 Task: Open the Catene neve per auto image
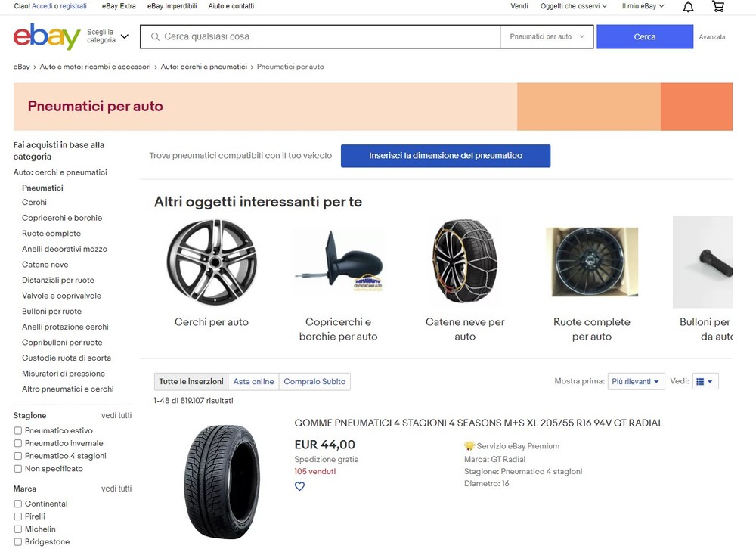465,262
